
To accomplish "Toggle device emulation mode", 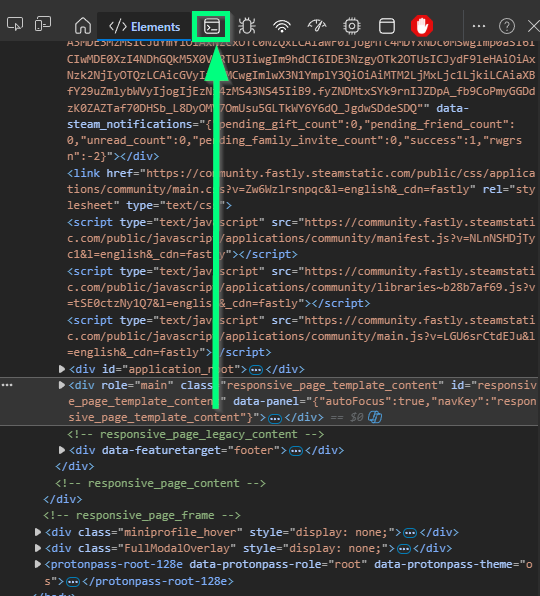I will pos(43,24).
